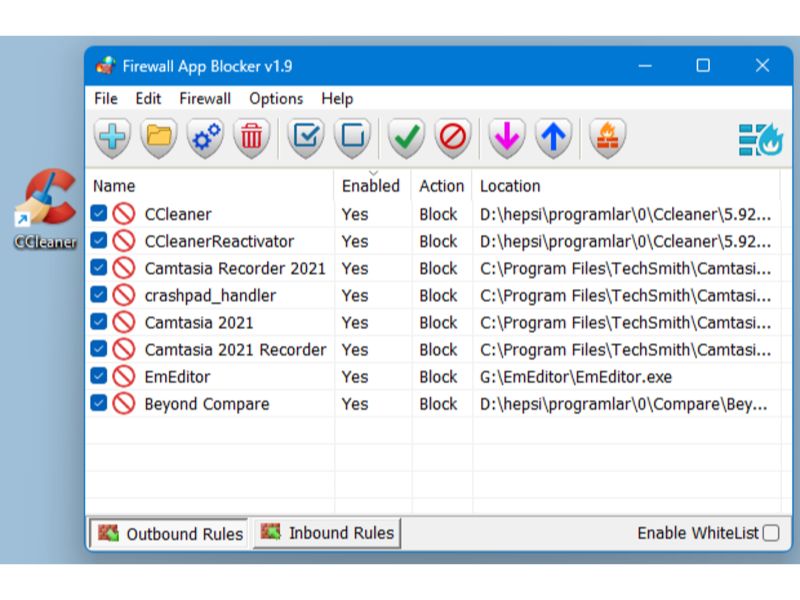800x600 pixels.
Task: Sort by the Name column header
Action: [x=210, y=186]
